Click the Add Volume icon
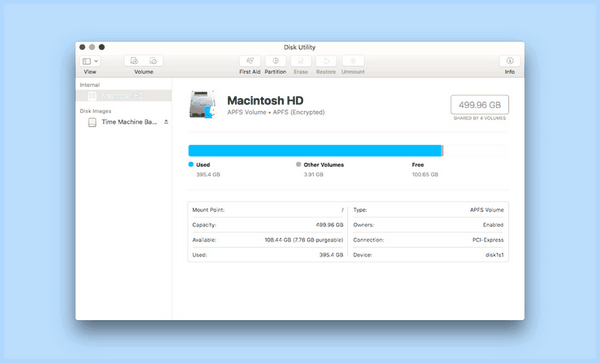 point(134,61)
